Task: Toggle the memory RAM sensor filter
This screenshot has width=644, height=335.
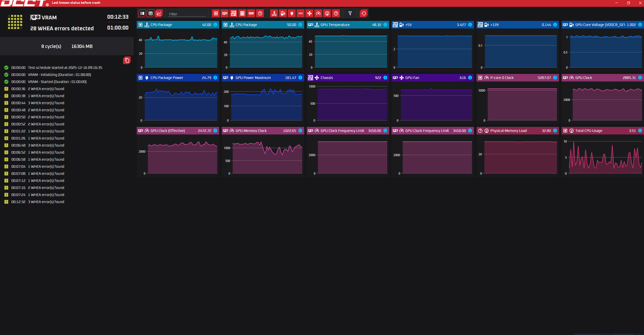Action: [251, 14]
